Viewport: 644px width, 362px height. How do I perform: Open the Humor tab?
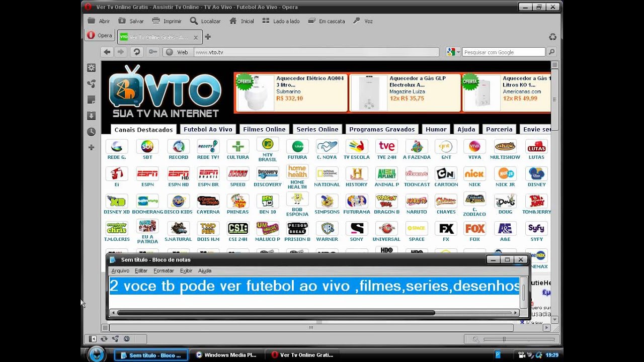click(436, 129)
